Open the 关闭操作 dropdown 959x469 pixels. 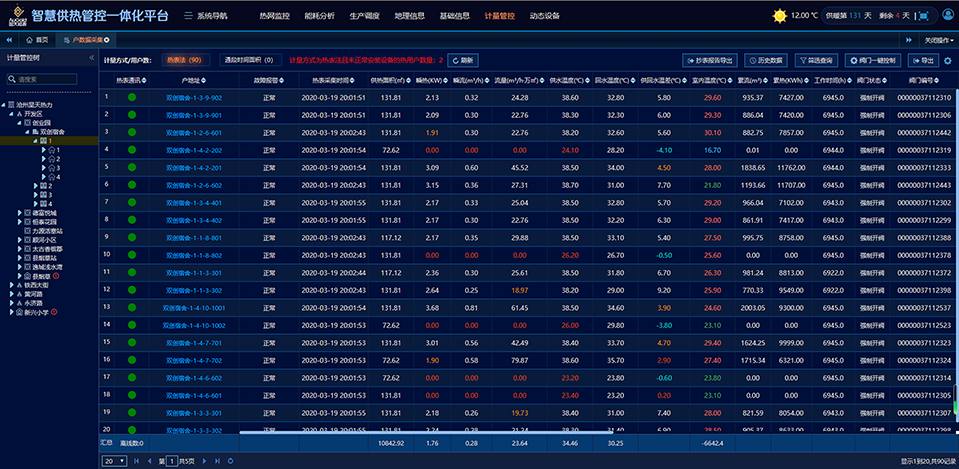pos(937,39)
